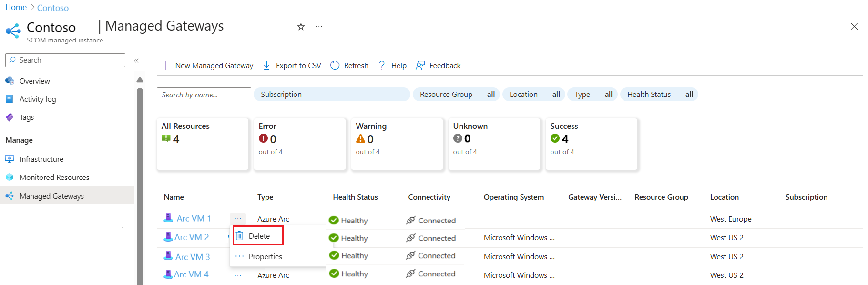The image size is (868, 285).
Task: Click the Home breadcrumb link
Action: coord(16,7)
